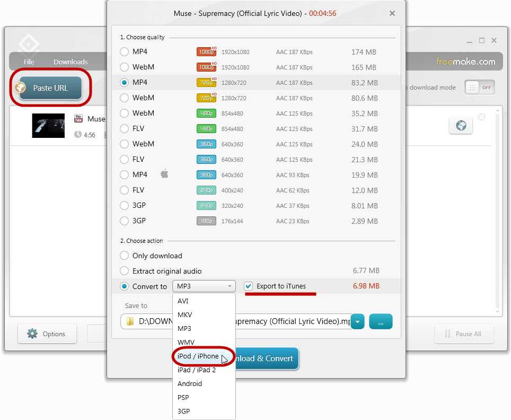The image size is (511, 420).
Task: Uncheck the Export to iTunes checkbox
Action: pos(248,286)
